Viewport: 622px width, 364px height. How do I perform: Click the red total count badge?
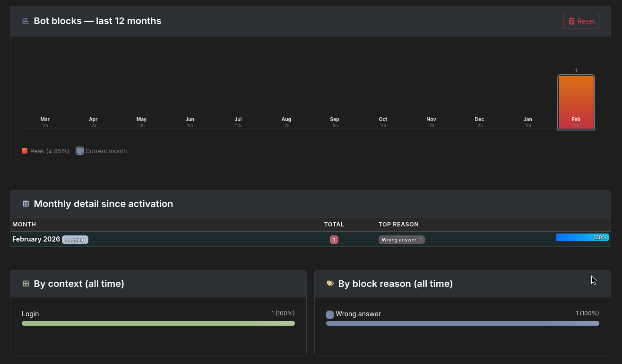[x=334, y=240]
